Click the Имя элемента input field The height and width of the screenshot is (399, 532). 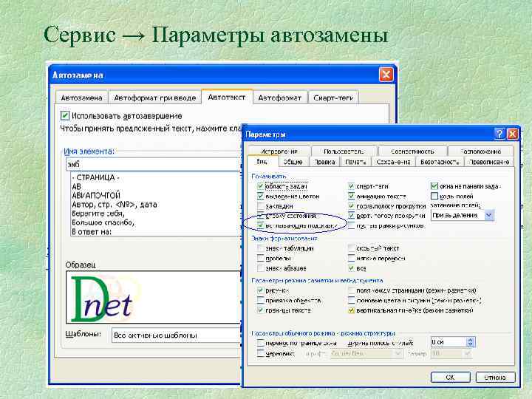[x=153, y=164]
